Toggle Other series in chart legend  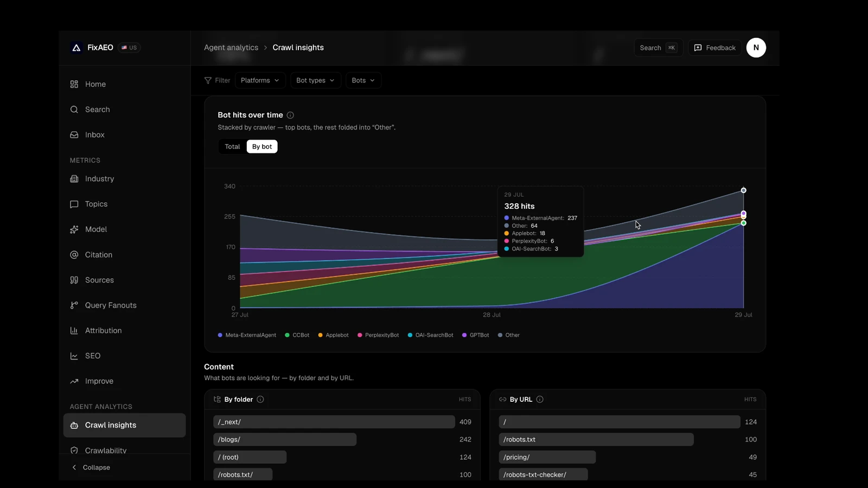point(508,335)
